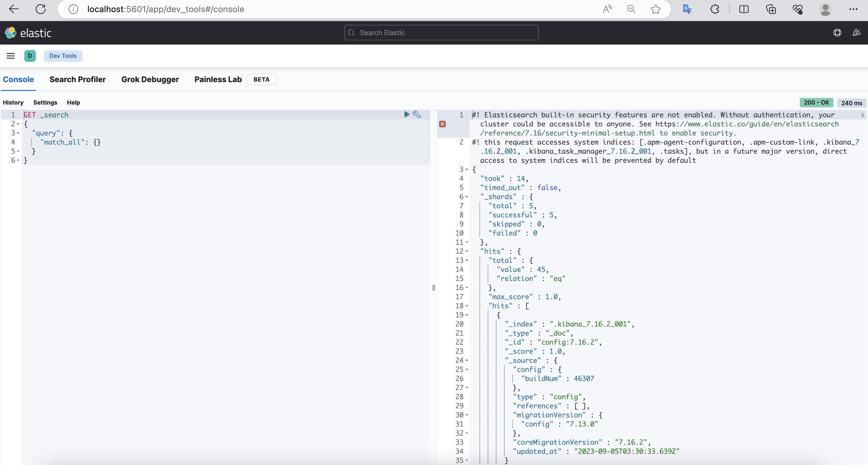
Task: Click the red X dismiss button on response
Action: click(x=442, y=124)
